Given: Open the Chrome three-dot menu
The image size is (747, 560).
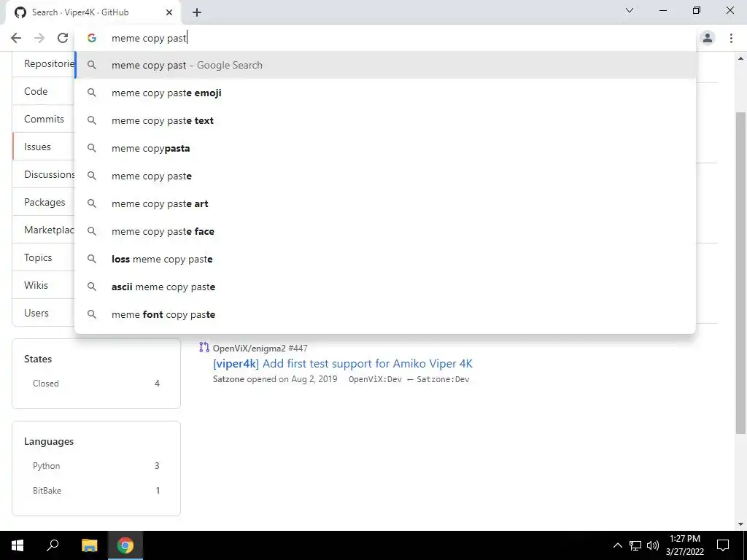Looking at the screenshot, I should [x=731, y=38].
